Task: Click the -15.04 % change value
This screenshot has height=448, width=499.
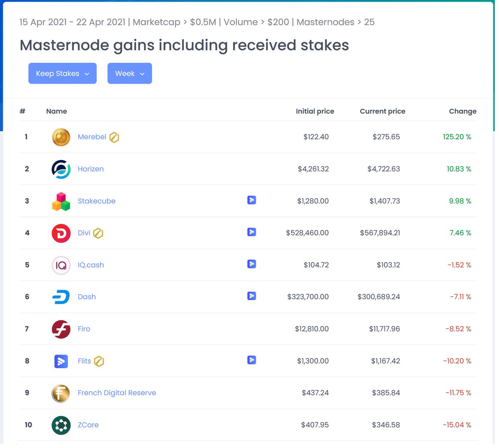Action: 457,425
